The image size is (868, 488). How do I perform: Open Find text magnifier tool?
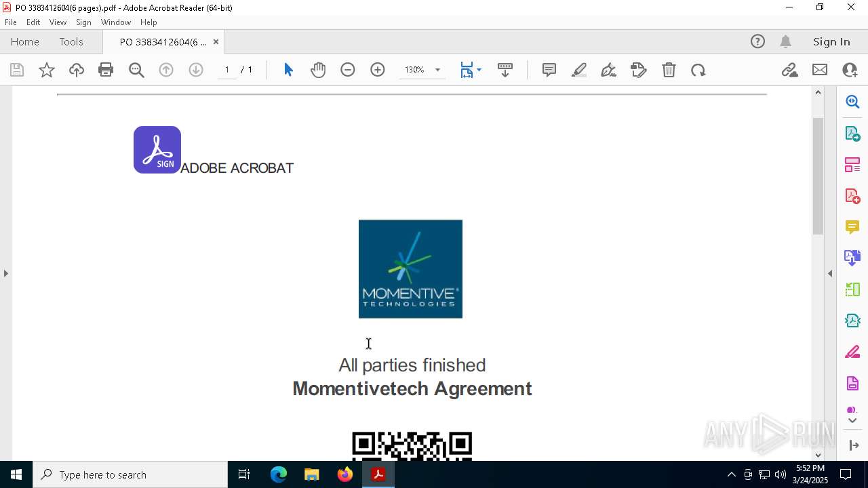coord(136,70)
